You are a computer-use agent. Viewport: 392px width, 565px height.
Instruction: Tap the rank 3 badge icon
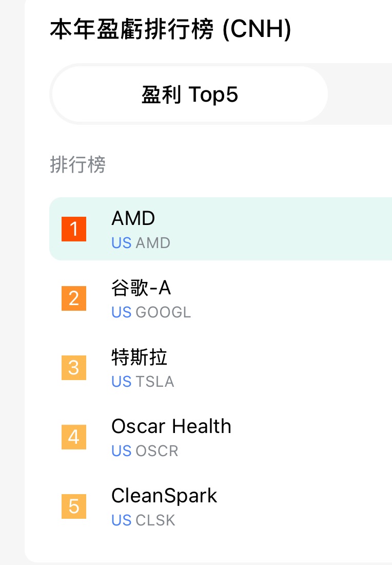pos(74,368)
